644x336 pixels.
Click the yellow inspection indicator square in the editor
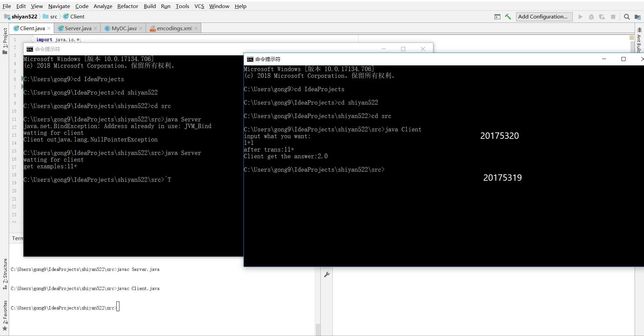[x=632, y=38]
